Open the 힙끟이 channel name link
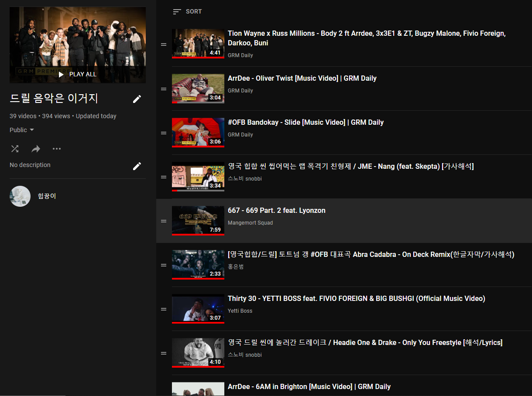This screenshot has width=532, height=396. pos(47,196)
